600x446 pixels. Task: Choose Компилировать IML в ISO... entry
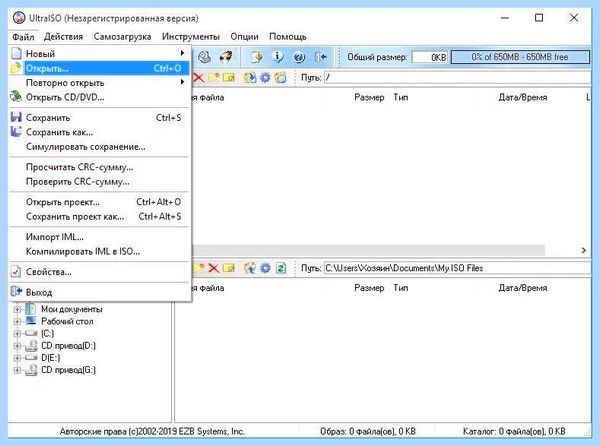pyautogui.click(x=99, y=251)
